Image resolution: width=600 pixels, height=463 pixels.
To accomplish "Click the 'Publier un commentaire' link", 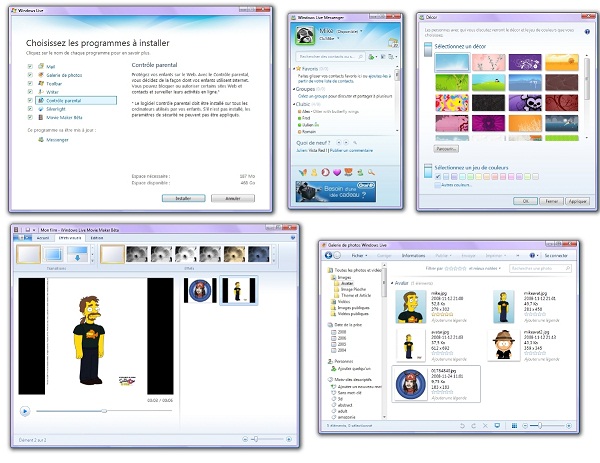I will point(351,150).
